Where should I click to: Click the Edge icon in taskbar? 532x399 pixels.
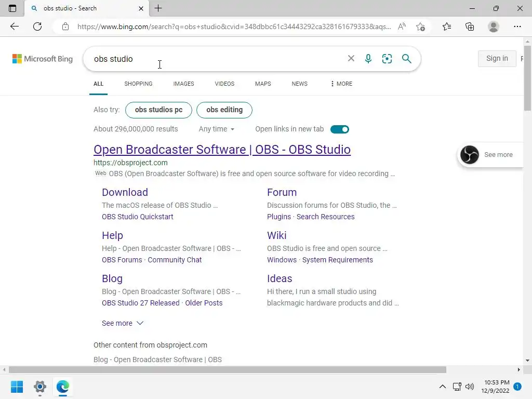pos(63,387)
